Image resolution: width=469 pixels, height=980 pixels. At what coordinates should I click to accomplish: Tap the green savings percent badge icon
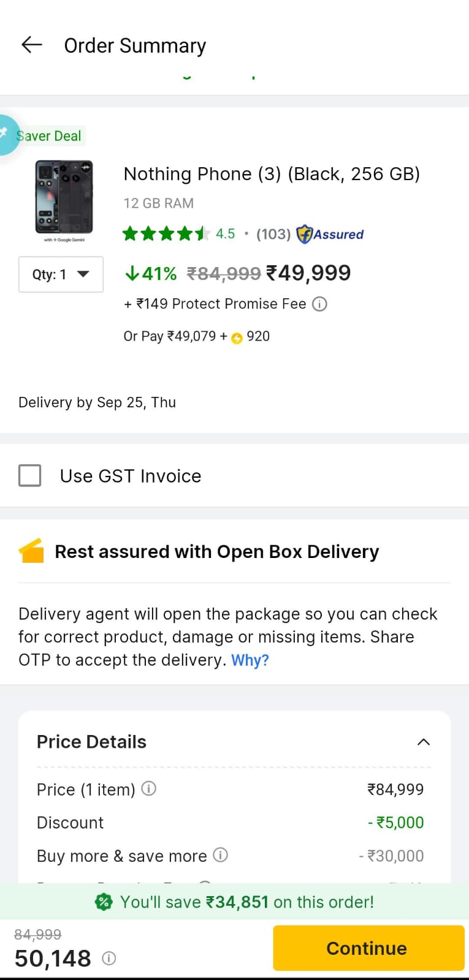(104, 902)
